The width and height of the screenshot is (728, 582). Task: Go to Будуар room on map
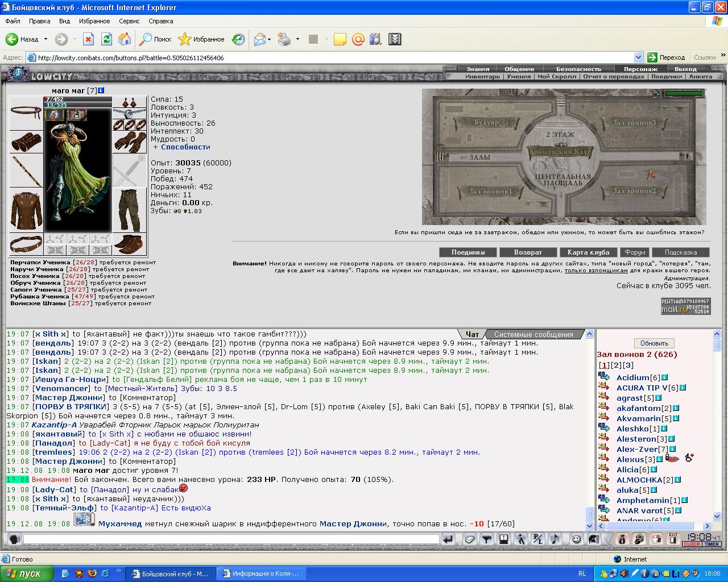click(x=486, y=122)
